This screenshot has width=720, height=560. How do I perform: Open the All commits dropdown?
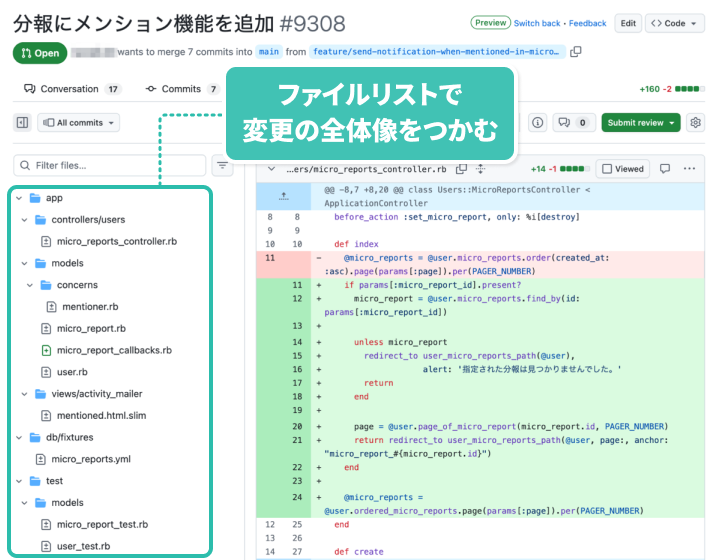pyautogui.click(x=78, y=123)
